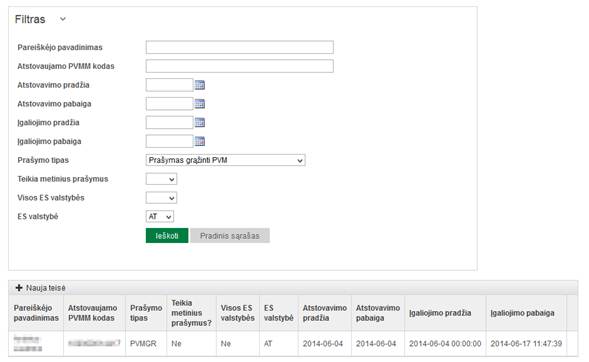Open calendar for Atstovavimo pradžia
This screenshot has width=589, height=362.
coord(200,85)
